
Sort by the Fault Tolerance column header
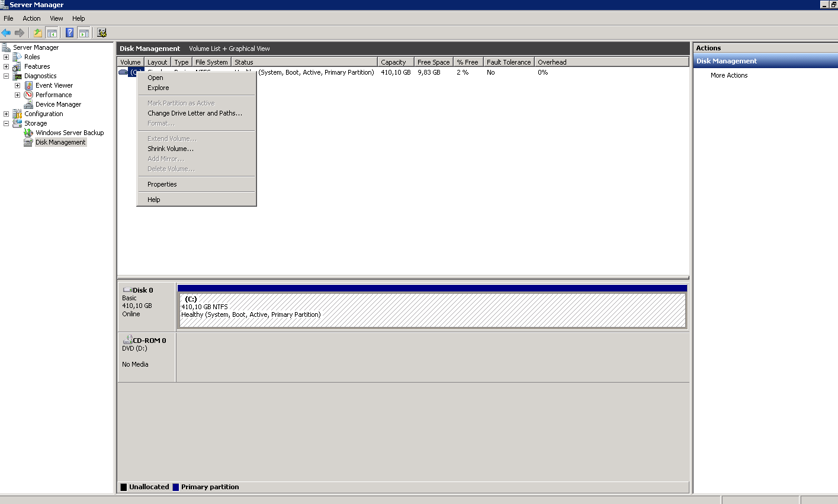tap(509, 62)
